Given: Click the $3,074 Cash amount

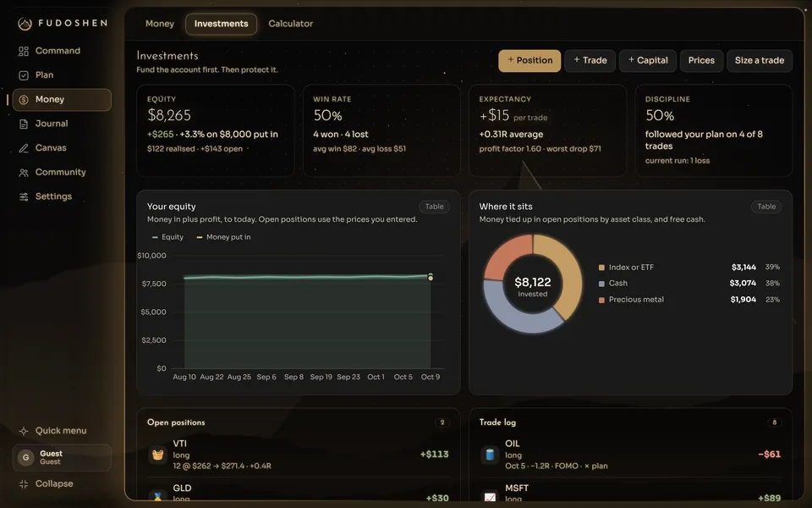Looking at the screenshot, I should (x=743, y=284).
